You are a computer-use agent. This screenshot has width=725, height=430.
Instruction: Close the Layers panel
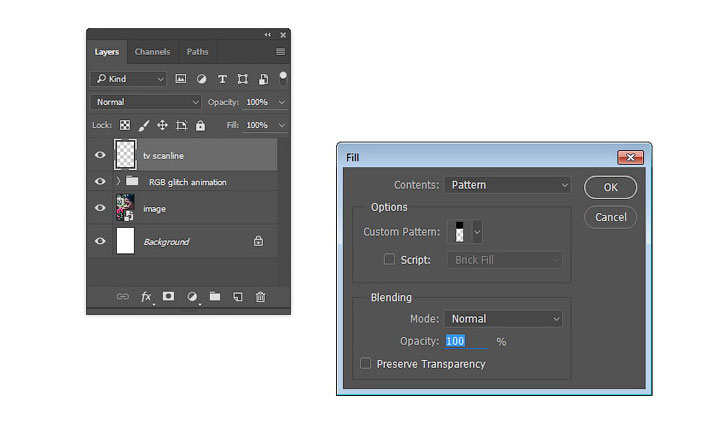point(283,35)
